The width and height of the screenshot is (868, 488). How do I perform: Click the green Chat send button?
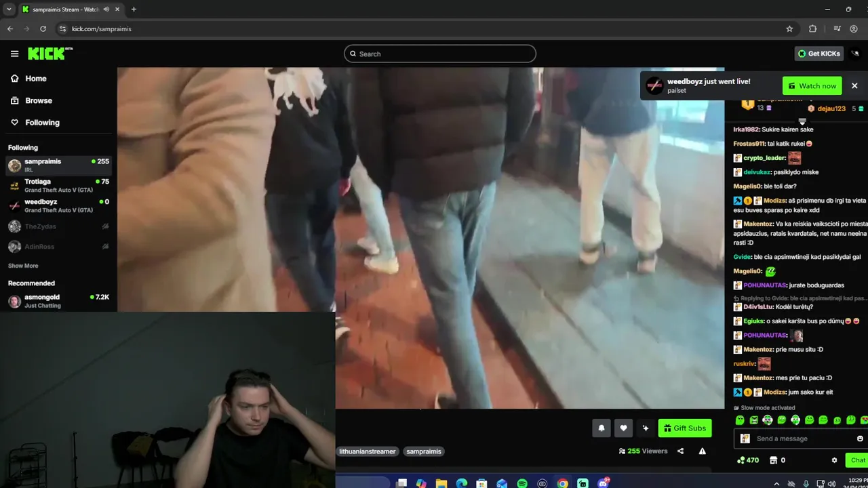[x=856, y=460]
